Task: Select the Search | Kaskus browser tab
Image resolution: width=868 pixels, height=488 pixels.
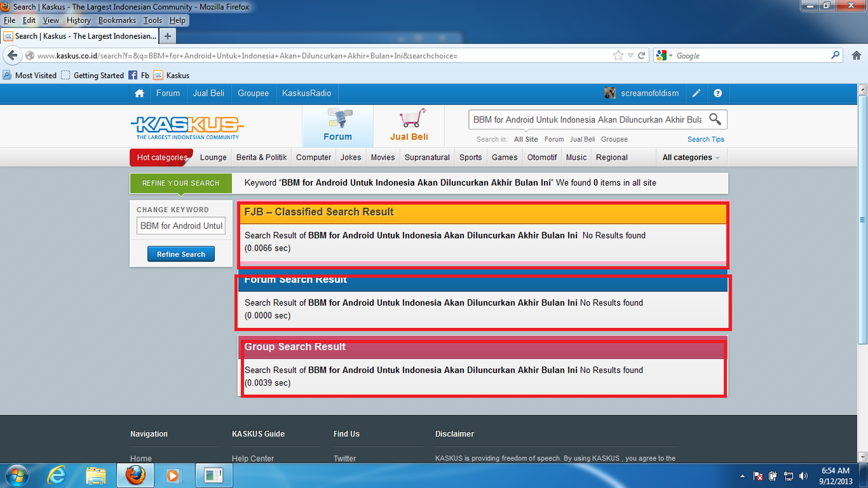Action: 79,36
